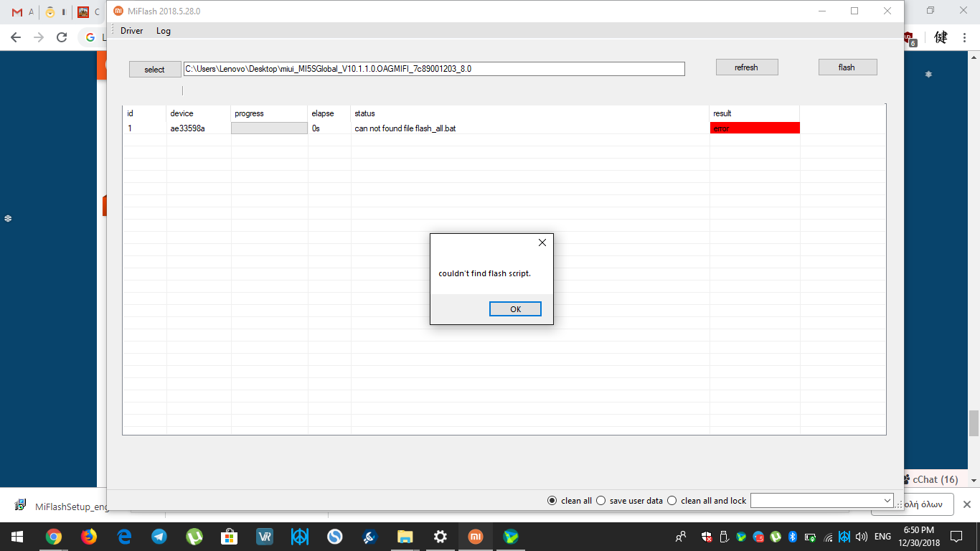
Task: Click the Safely Remove Hardware tray icon
Action: pyautogui.click(x=724, y=537)
